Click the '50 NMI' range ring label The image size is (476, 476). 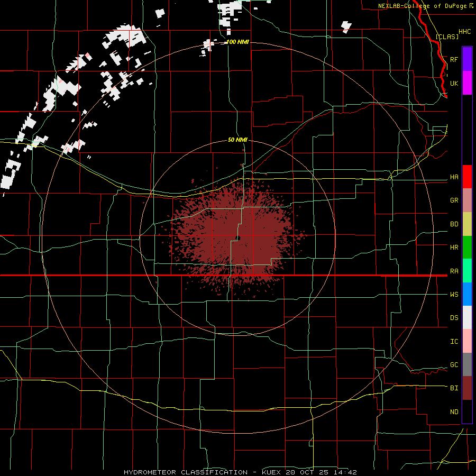(x=237, y=140)
